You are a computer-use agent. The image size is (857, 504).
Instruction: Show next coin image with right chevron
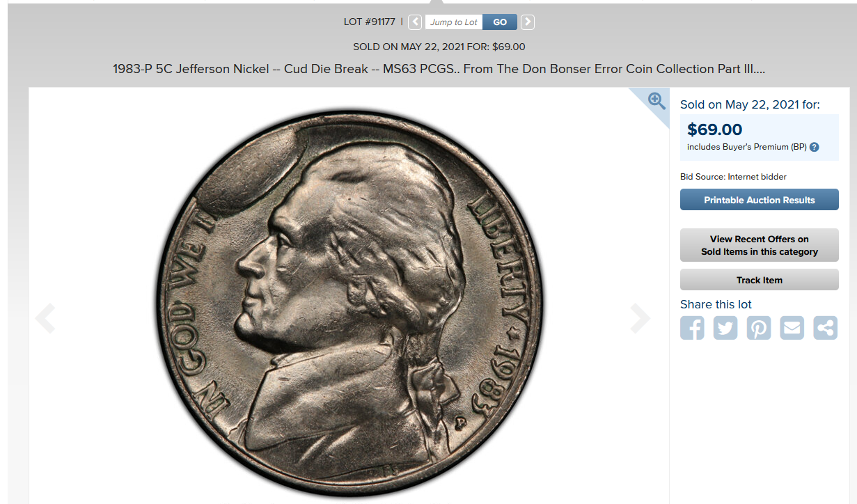coord(639,319)
